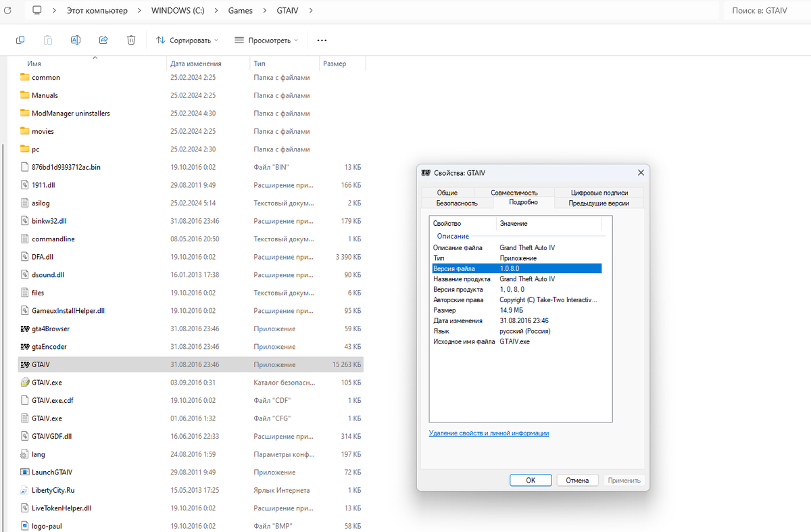Click the Copy icon in Explorer toolbar

tap(20, 41)
